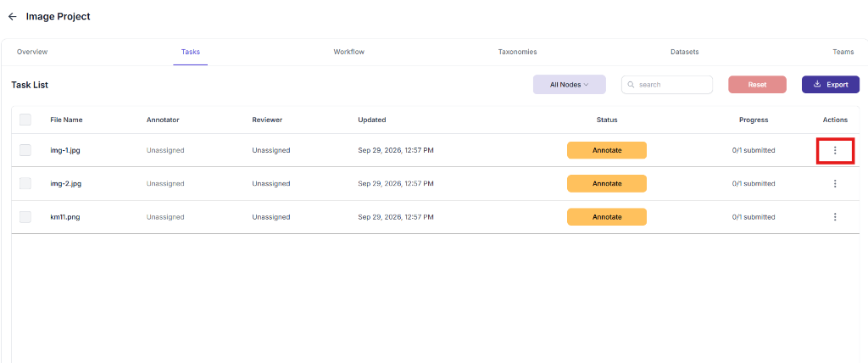Select the Tasks tab

pos(191,52)
